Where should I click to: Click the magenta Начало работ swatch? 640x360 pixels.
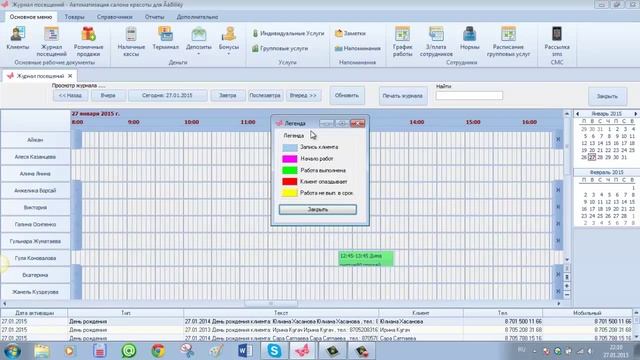pyautogui.click(x=290, y=159)
